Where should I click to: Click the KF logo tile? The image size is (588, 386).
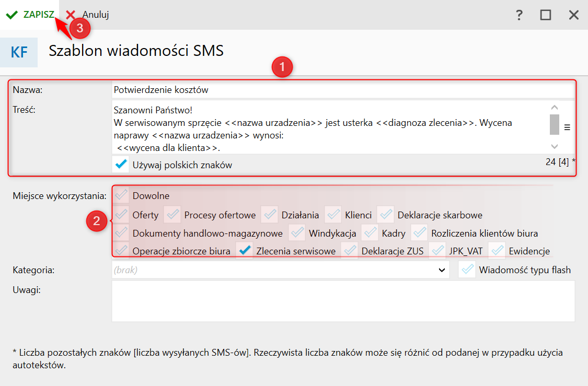tap(19, 52)
